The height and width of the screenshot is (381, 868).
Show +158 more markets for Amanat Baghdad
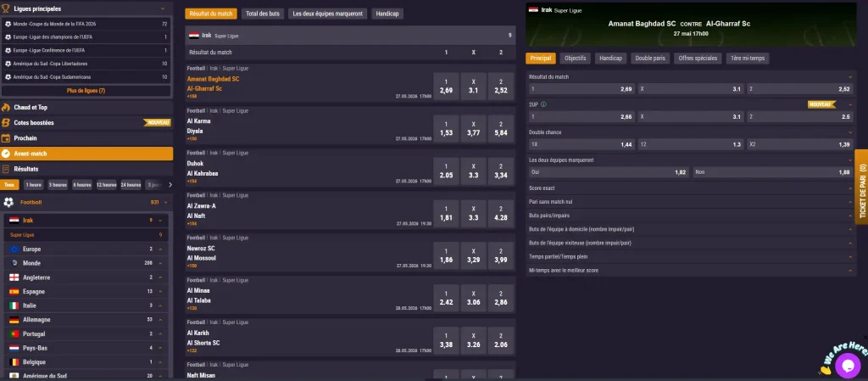(x=192, y=97)
